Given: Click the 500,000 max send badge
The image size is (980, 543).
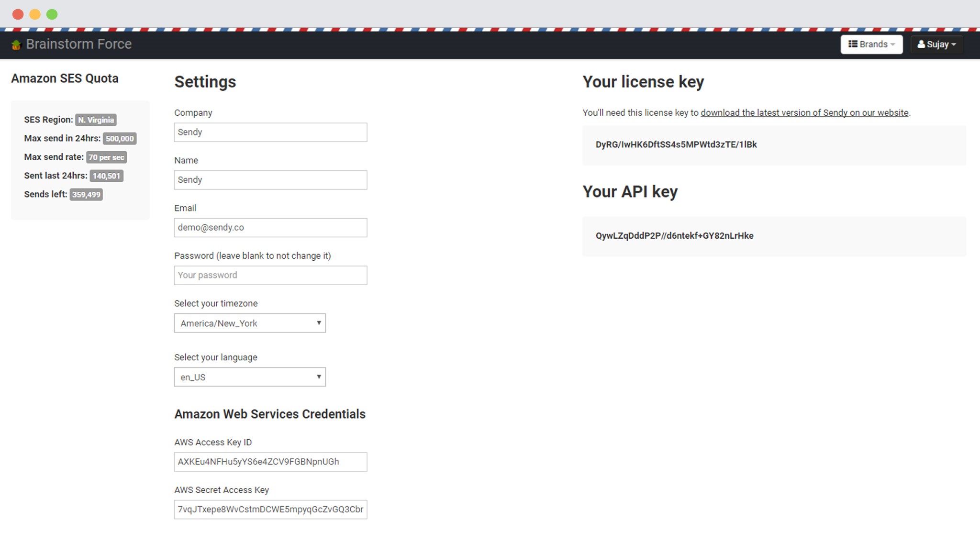Looking at the screenshot, I should [x=120, y=139].
